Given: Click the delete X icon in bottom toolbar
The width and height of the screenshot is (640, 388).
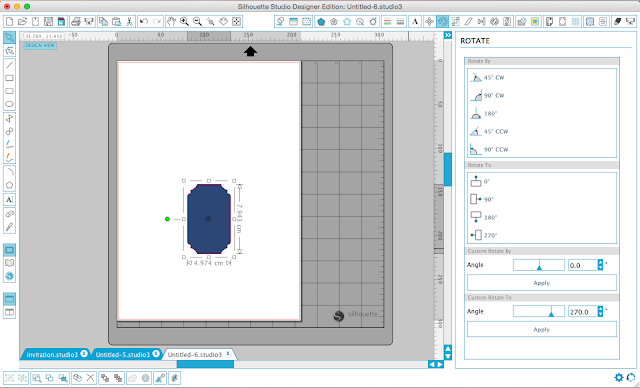Looking at the screenshot, I should coord(91,378).
